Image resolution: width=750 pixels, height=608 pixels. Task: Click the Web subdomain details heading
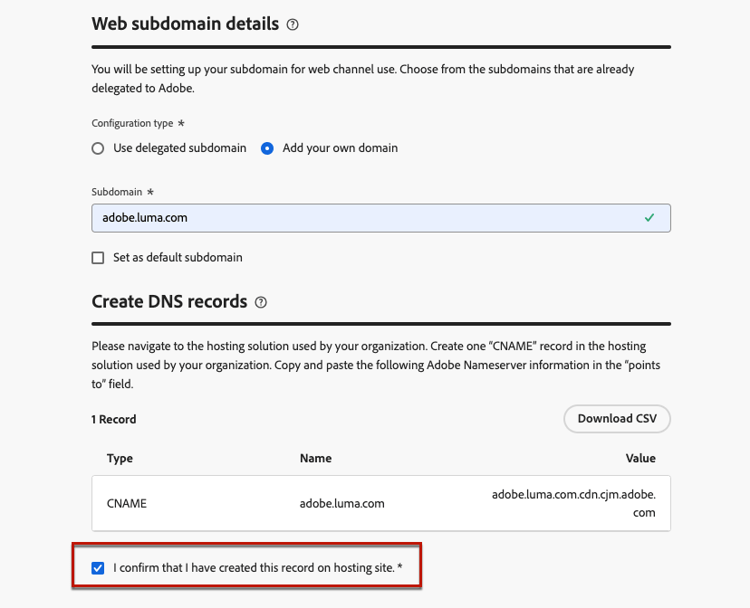point(185,24)
